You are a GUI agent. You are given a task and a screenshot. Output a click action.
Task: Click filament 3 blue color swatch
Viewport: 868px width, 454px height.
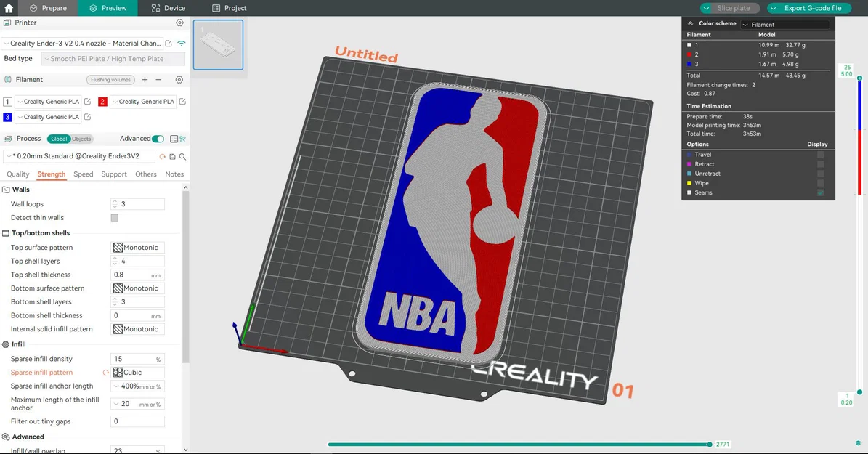click(7, 117)
